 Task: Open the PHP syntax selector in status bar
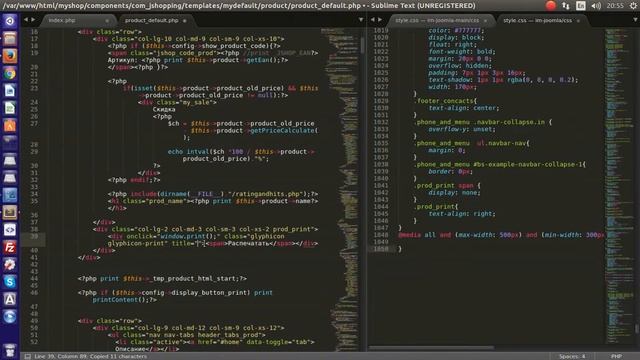click(616, 356)
